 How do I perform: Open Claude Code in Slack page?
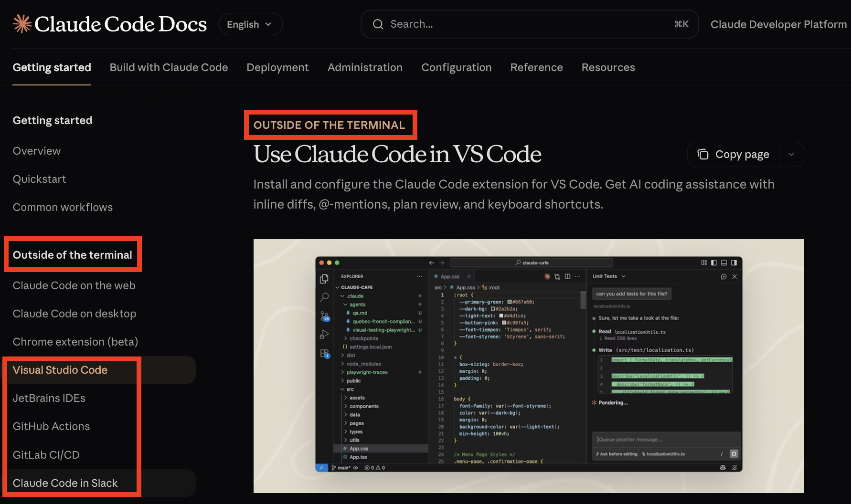click(65, 483)
